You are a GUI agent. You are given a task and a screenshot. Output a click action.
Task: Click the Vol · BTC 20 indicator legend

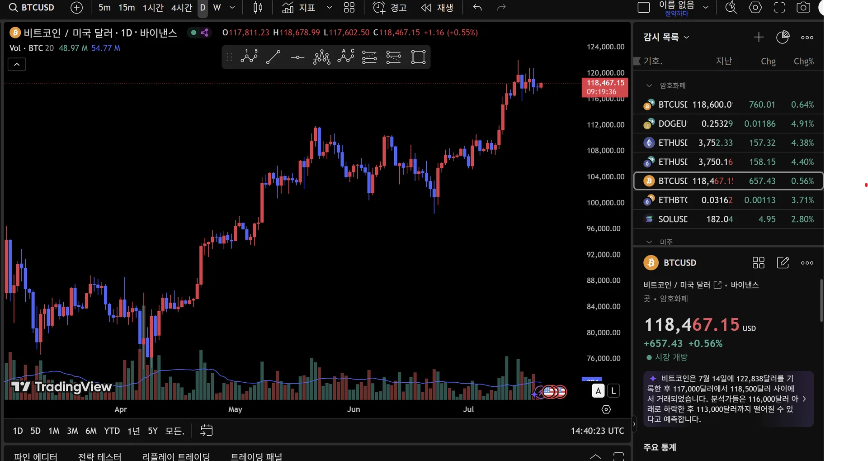(32, 48)
